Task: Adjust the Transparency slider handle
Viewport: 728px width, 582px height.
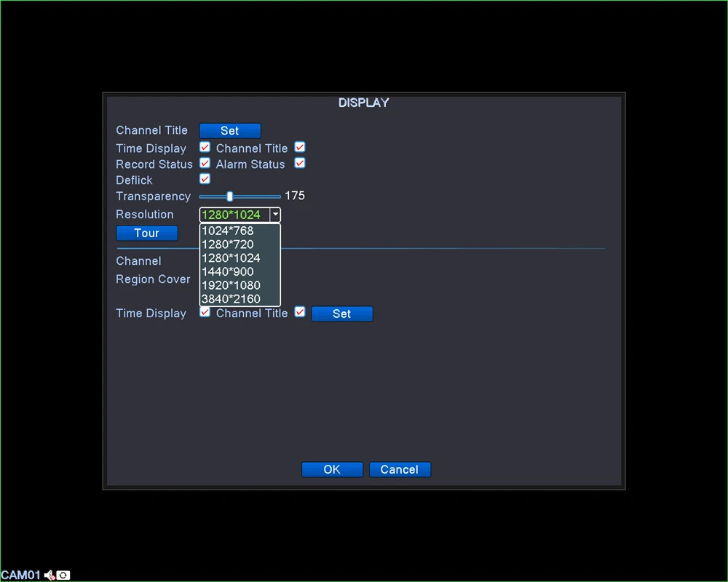Action: tap(229, 196)
